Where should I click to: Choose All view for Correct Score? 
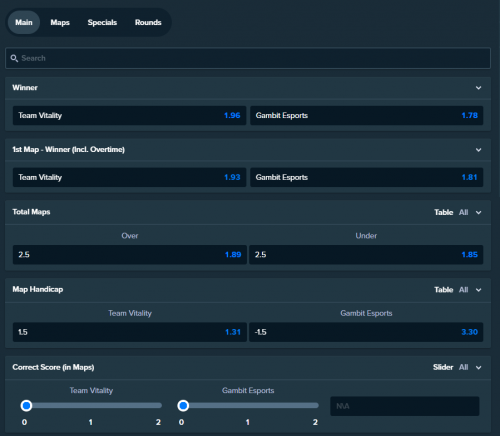click(x=463, y=367)
